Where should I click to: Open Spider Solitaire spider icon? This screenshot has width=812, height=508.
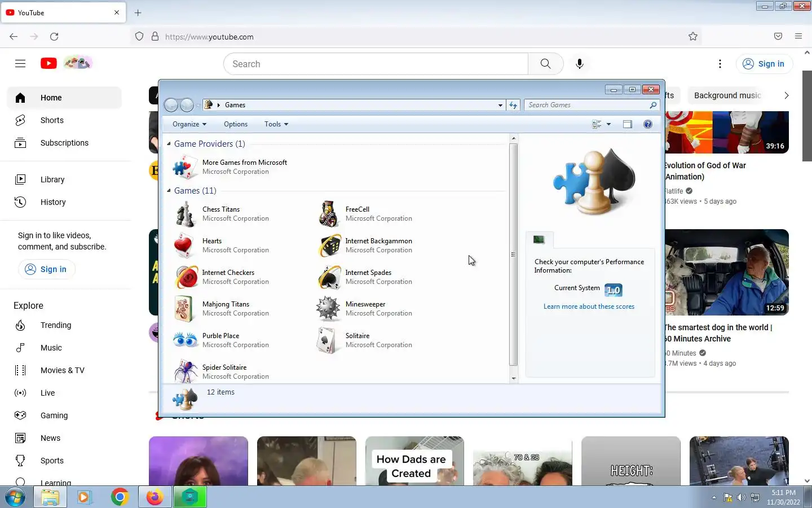point(185,371)
